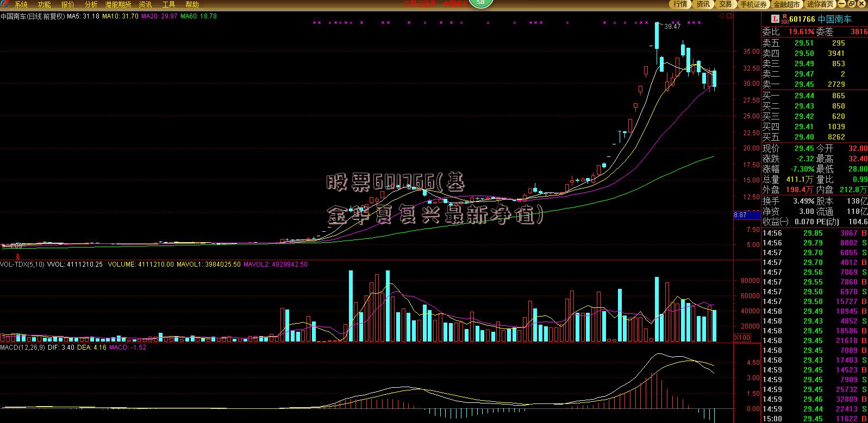Click the panel layout square icon
This screenshot has height=423, width=868.
(730, 16)
